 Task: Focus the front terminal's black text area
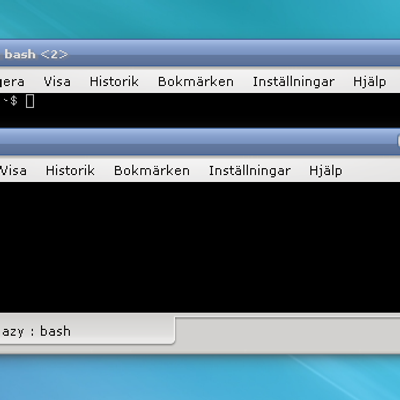pyautogui.click(x=200, y=247)
